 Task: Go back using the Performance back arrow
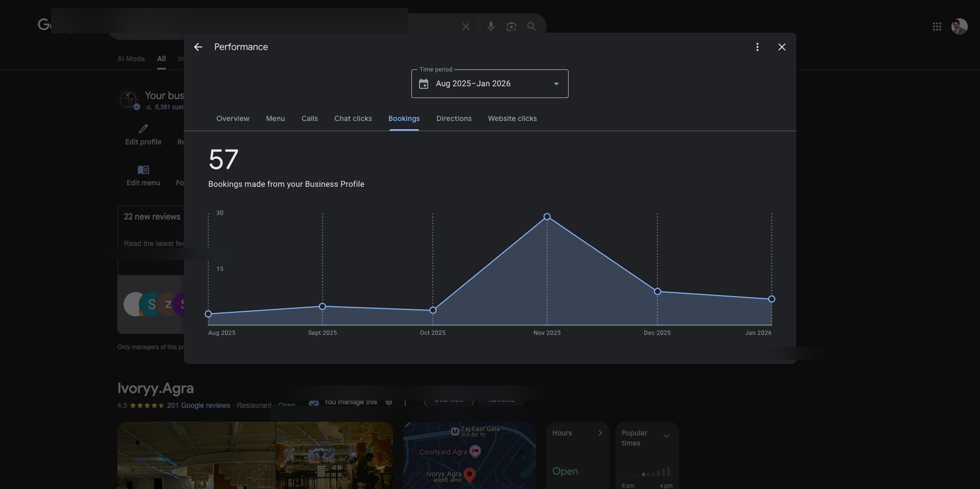(x=198, y=47)
